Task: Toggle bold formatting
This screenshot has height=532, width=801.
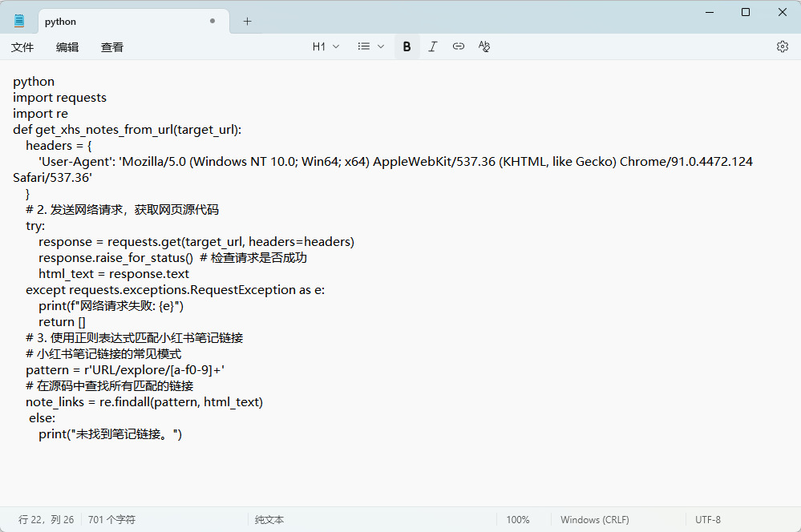Action: pos(407,46)
